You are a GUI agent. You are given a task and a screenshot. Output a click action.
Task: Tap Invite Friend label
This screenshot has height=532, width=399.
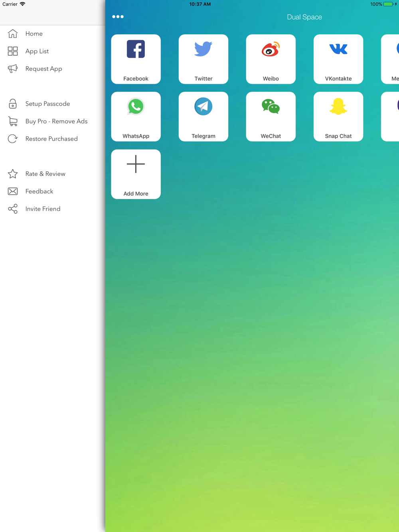[43, 209]
